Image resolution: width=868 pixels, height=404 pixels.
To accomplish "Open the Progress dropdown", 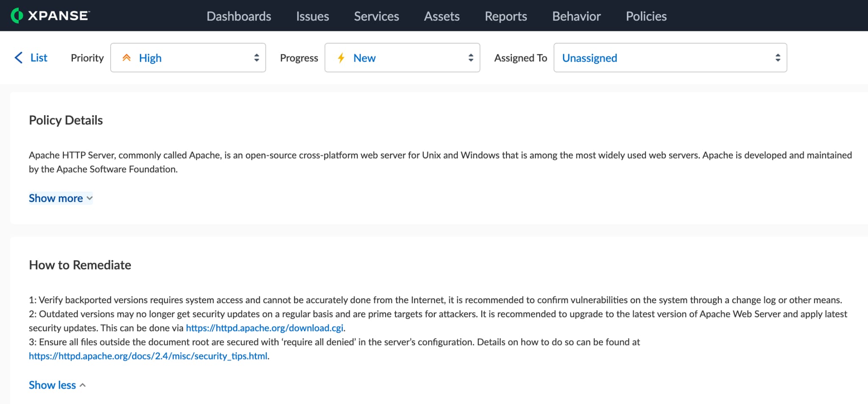I will [402, 58].
